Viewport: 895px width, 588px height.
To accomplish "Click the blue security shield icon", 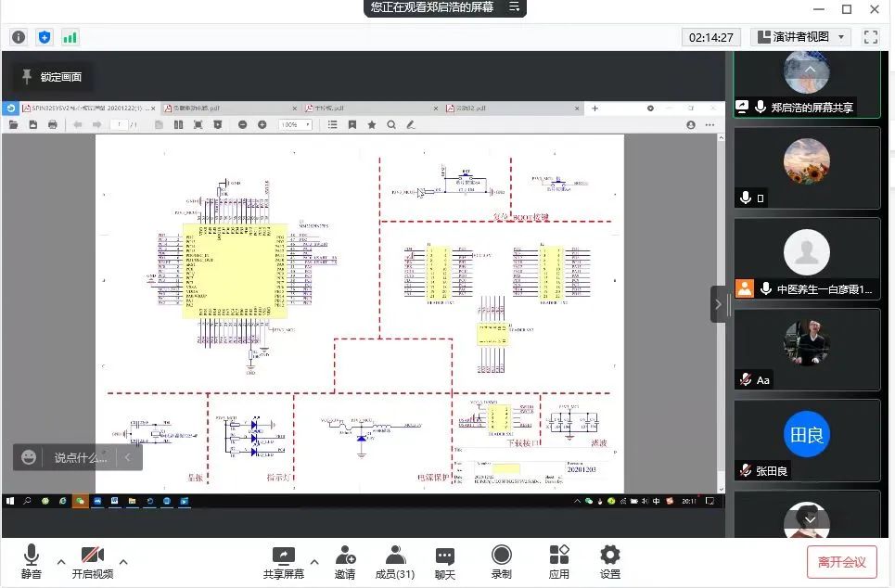I will 45,37.
